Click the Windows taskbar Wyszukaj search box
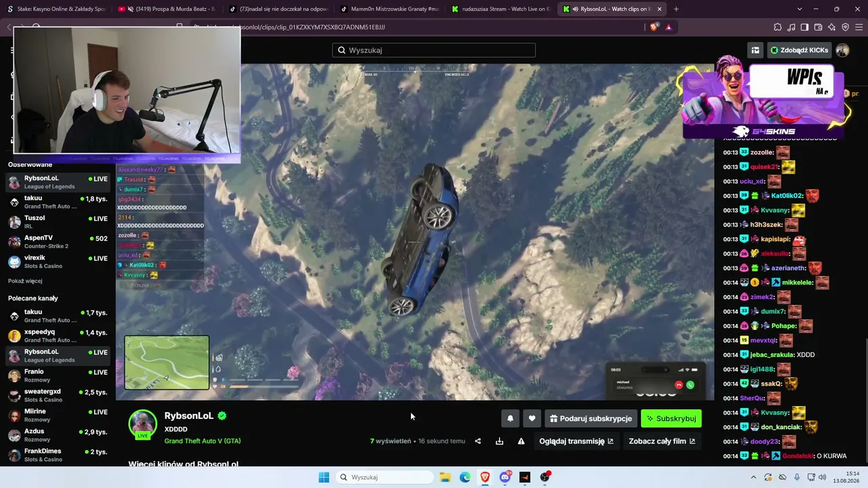Viewport: 868px width, 488px height. (385, 477)
